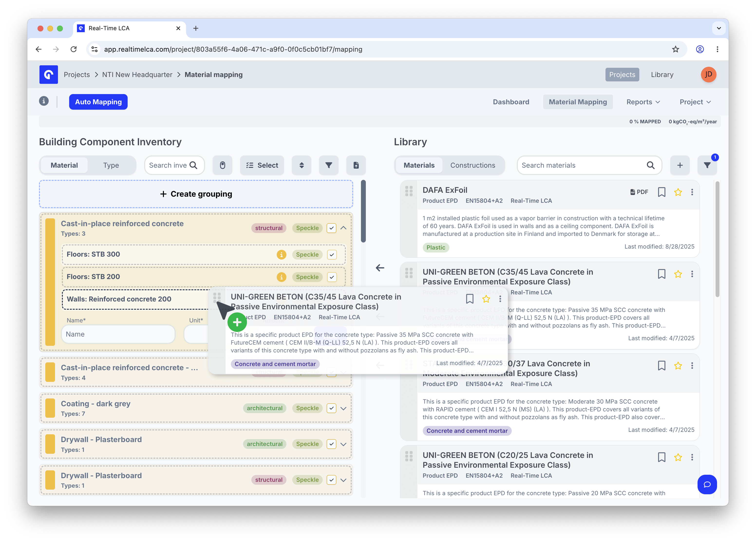Image resolution: width=756 pixels, height=542 pixels.
Task: Grab the DAFA ExFoil drag handle
Action: (409, 191)
